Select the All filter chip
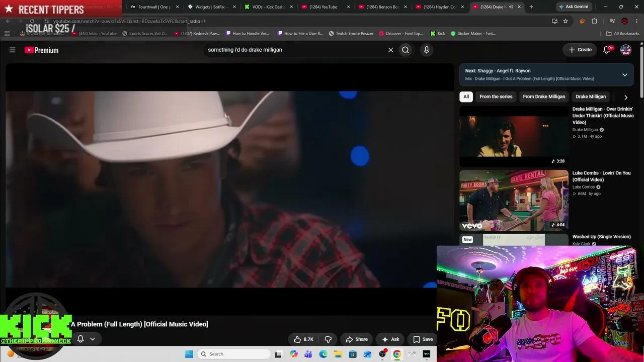644x362 pixels. [466, 97]
